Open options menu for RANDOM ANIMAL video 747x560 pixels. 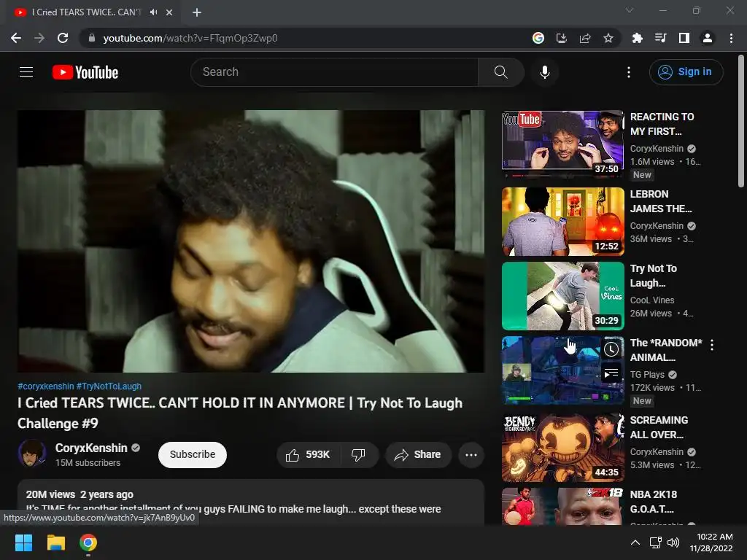[712, 345]
